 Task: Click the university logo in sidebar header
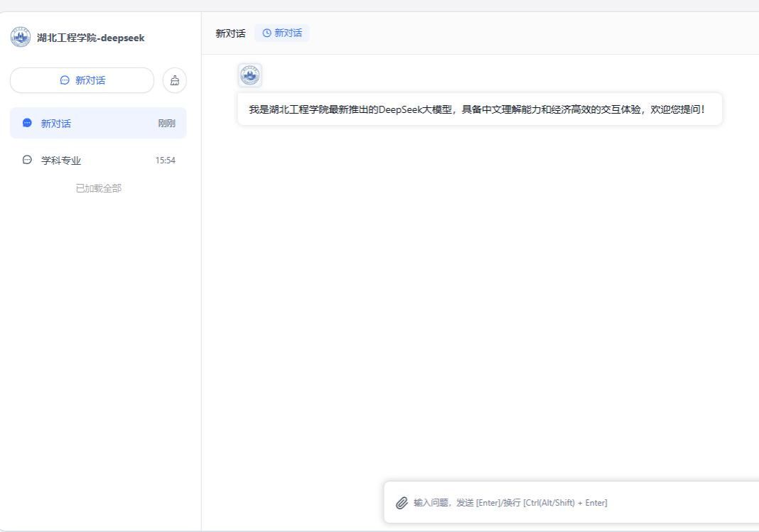coord(21,38)
